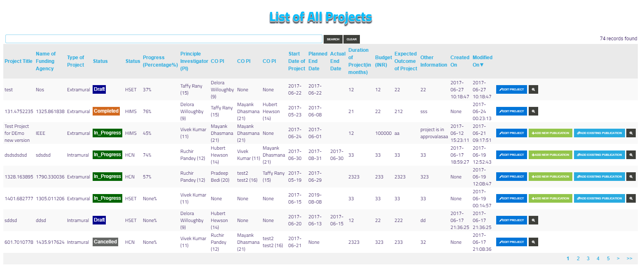Edit the test project
Image resolution: width=644 pixels, height=266 pixels.
[511, 89]
